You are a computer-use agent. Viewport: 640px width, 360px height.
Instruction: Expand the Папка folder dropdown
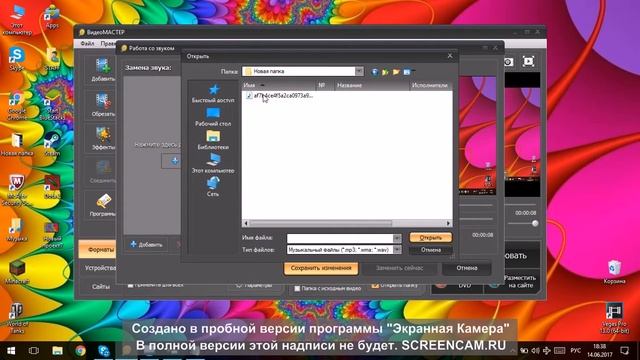coord(359,71)
